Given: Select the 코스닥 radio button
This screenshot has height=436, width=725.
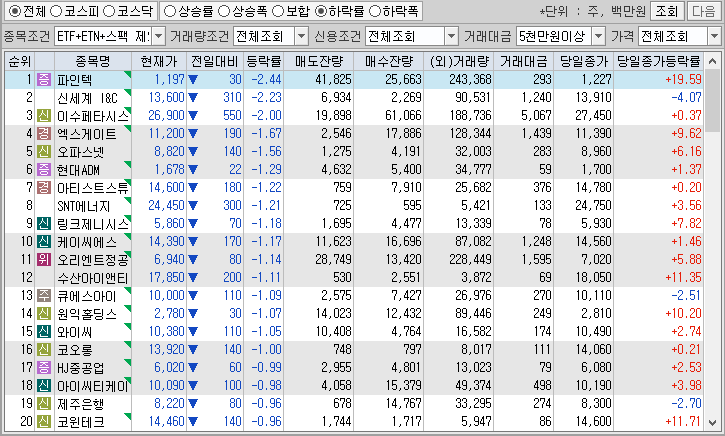Looking at the screenshot, I should (x=109, y=11).
